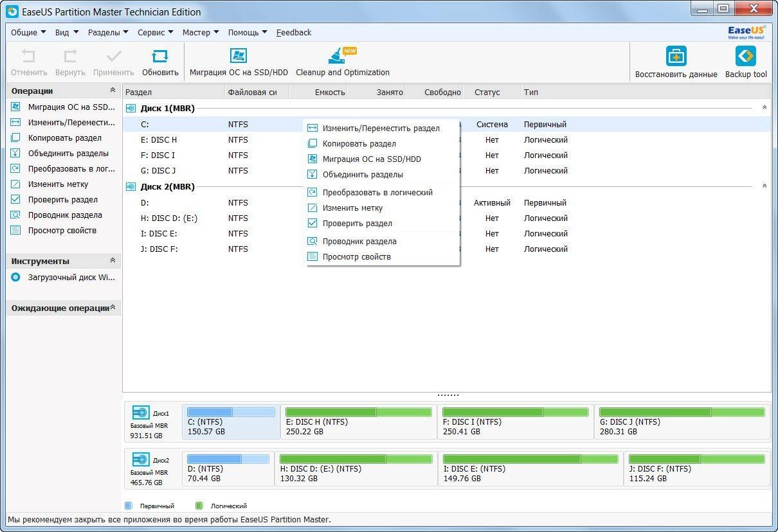The width and height of the screenshot is (778, 532).
Task: Open the Мастер menu
Action: [x=201, y=32]
